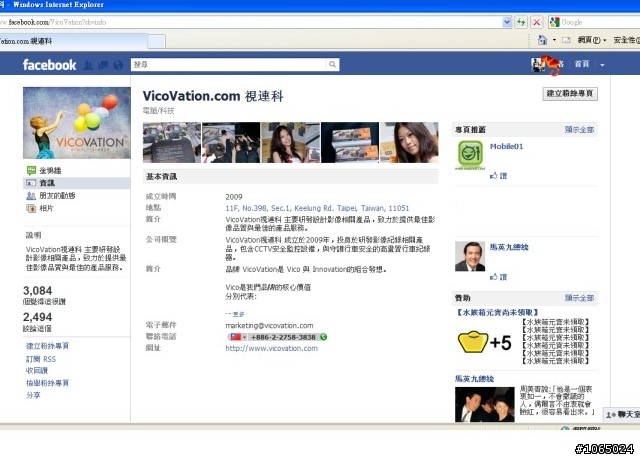The width and height of the screenshot is (640, 457).
Task: Like the Mobile01 page with the thumbs-up
Action: [498, 176]
